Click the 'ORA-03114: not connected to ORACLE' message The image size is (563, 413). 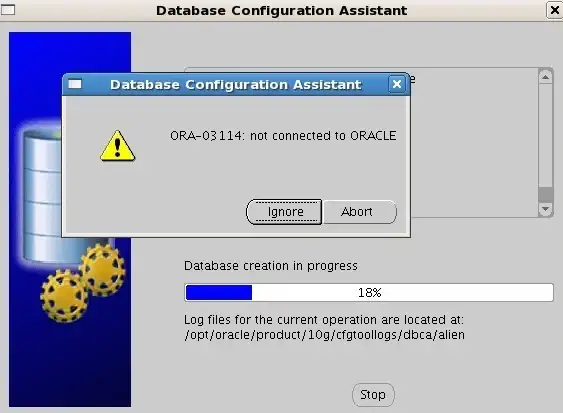283,136
